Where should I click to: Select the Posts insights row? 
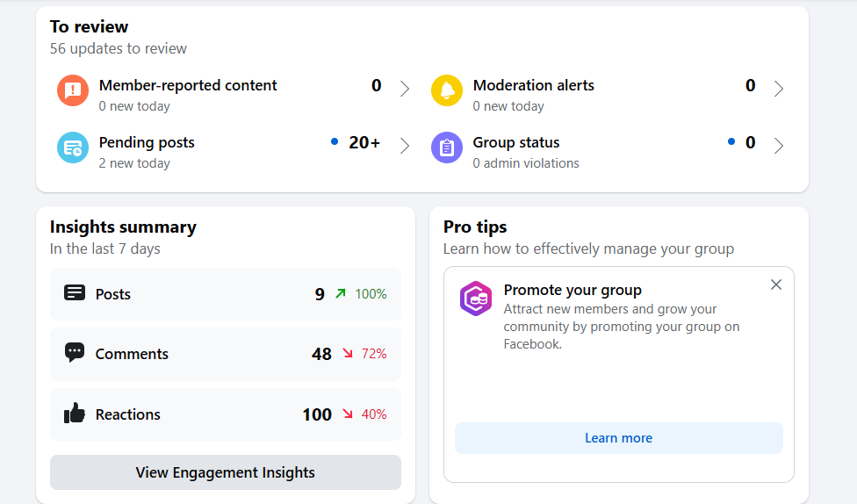tap(225, 294)
